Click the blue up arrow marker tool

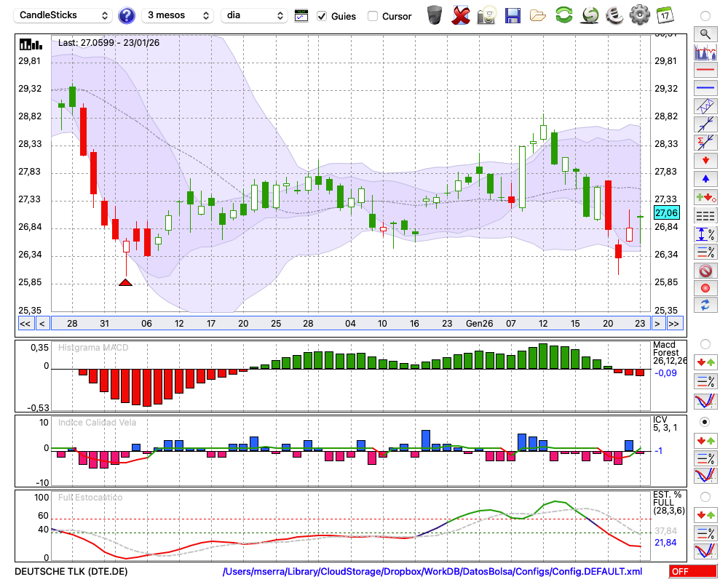tap(705, 179)
